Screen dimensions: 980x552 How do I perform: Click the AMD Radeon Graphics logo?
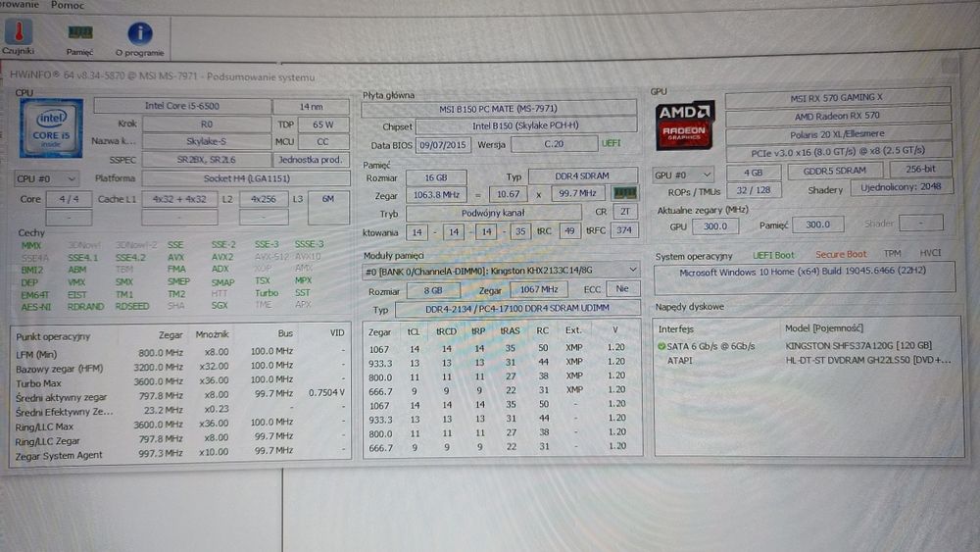684,126
